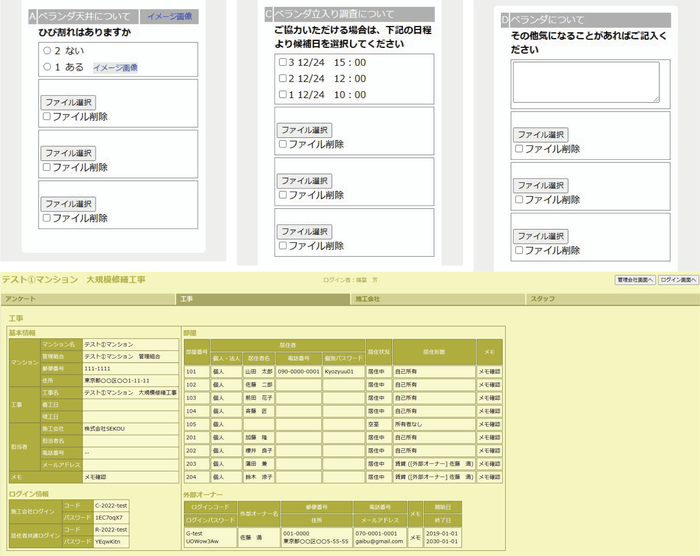Check the 12/24 15:00 date option
The height and width of the screenshot is (556, 700).
(282, 62)
